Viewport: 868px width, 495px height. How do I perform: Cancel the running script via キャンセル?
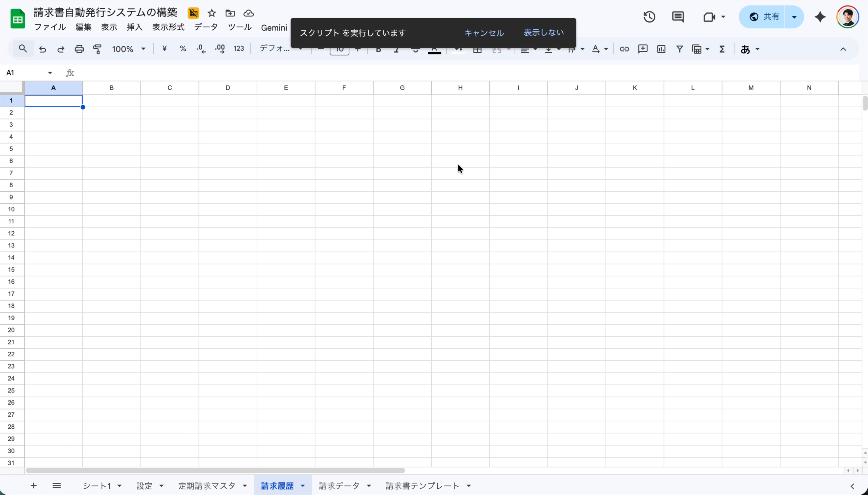tap(484, 33)
